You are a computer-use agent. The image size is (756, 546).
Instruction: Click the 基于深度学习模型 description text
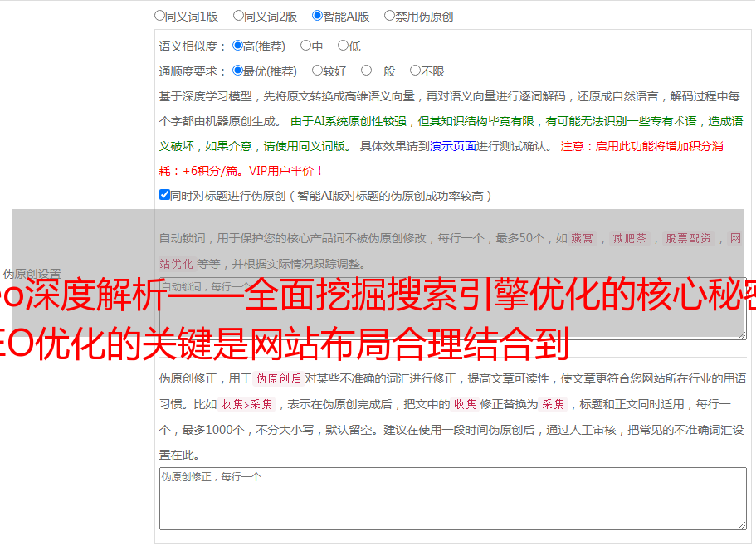coord(449,109)
